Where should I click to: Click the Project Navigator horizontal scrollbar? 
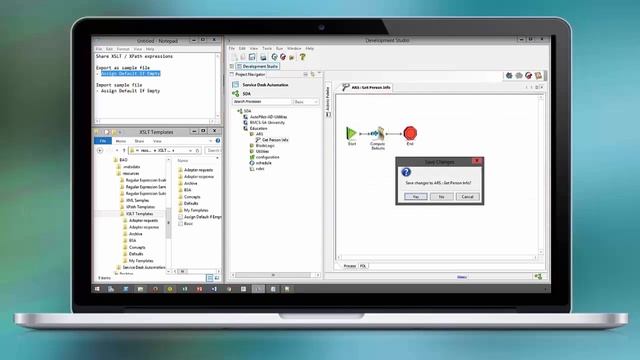(276, 275)
